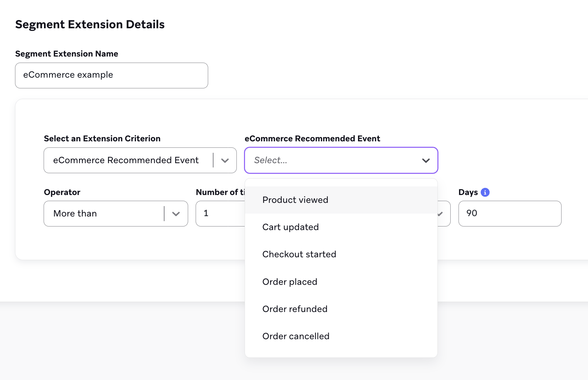The height and width of the screenshot is (380, 588).
Task: Click the chevron on the Extension Criterion dropdown
Action: [x=225, y=160]
